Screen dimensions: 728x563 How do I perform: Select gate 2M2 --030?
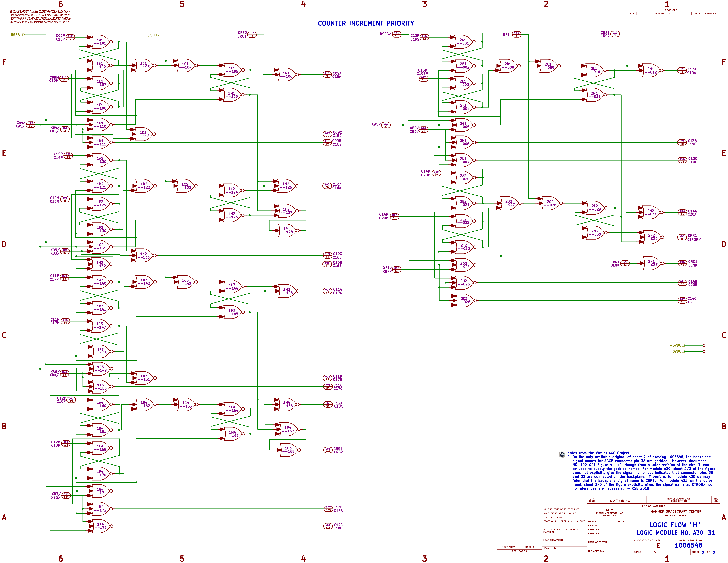[595, 233]
